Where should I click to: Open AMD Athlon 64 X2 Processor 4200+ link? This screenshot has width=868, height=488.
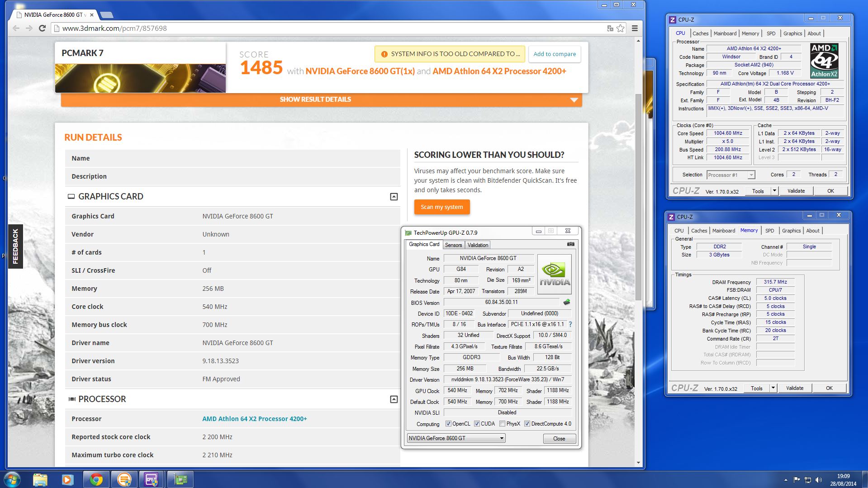click(x=254, y=419)
